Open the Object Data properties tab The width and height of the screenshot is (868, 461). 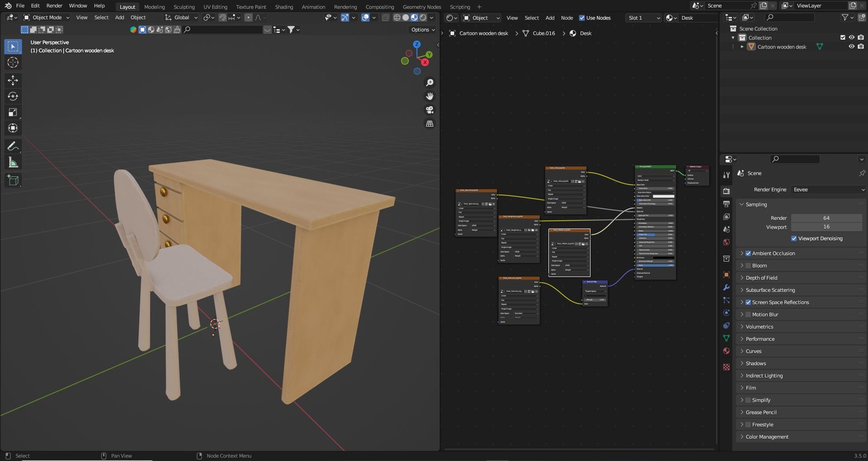pos(726,338)
